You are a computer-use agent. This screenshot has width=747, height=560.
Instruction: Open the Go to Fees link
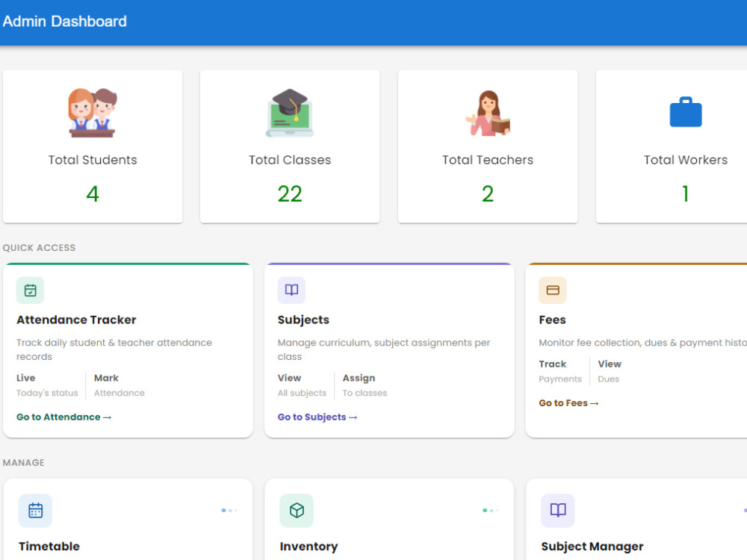coord(568,403)
